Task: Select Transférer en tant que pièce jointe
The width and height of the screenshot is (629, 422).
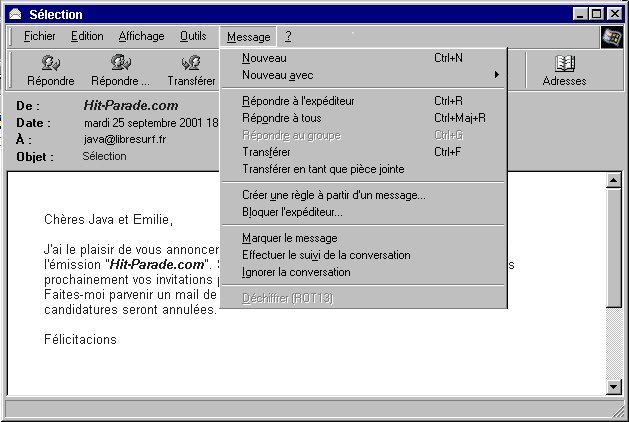Action: pos(323,169)
